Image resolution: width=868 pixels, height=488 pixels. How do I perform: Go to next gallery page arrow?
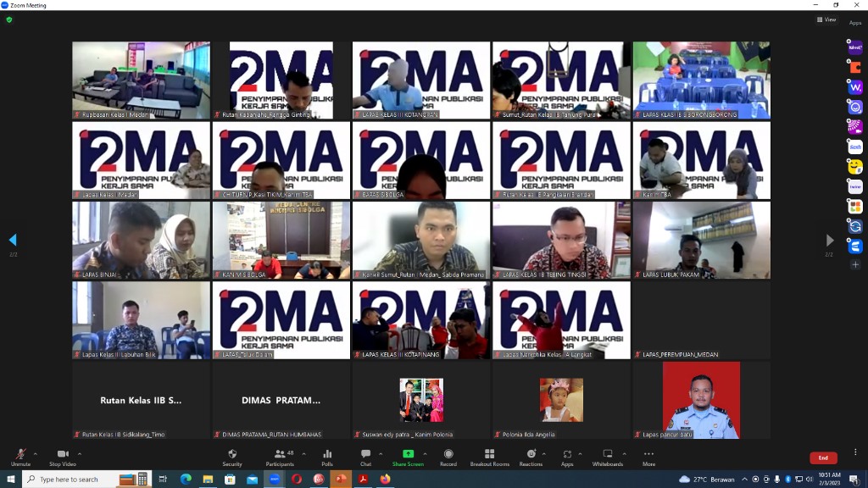(829, 241)
